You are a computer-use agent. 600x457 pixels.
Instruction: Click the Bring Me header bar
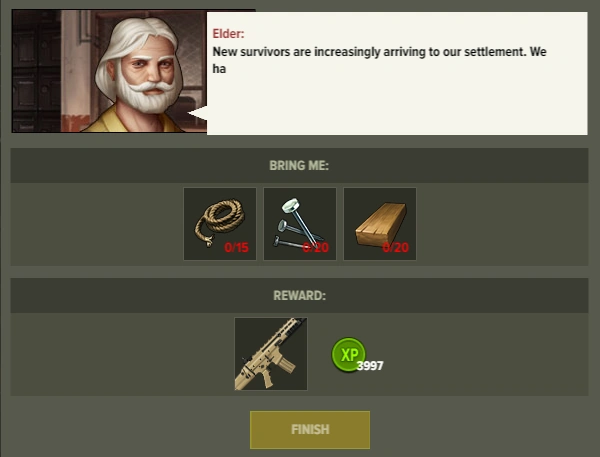pyautogui.click(x=299, y=165)
